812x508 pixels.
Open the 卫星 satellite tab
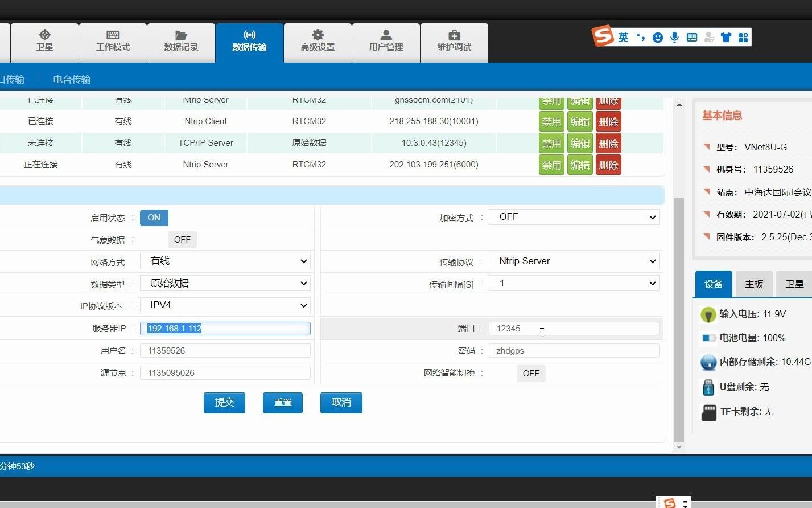click(44, 42)
